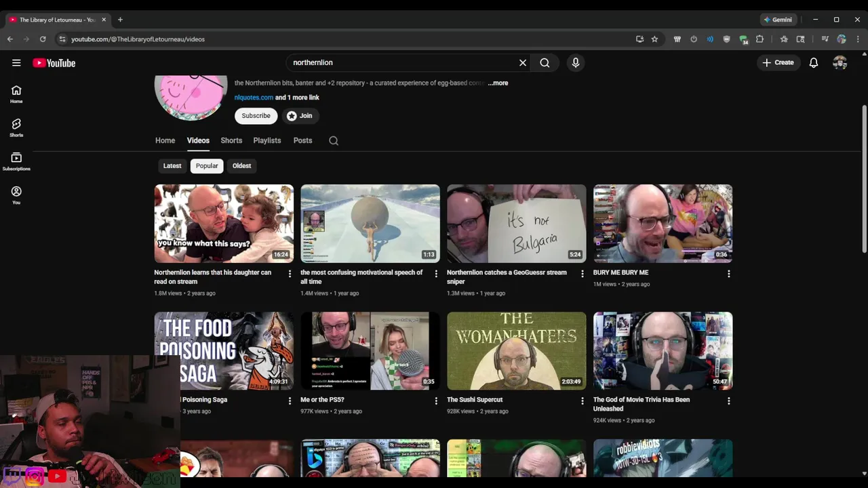Open options for 'Me or the PS5?' video
The width and height of the screenshot is (868, 488).
436,401
